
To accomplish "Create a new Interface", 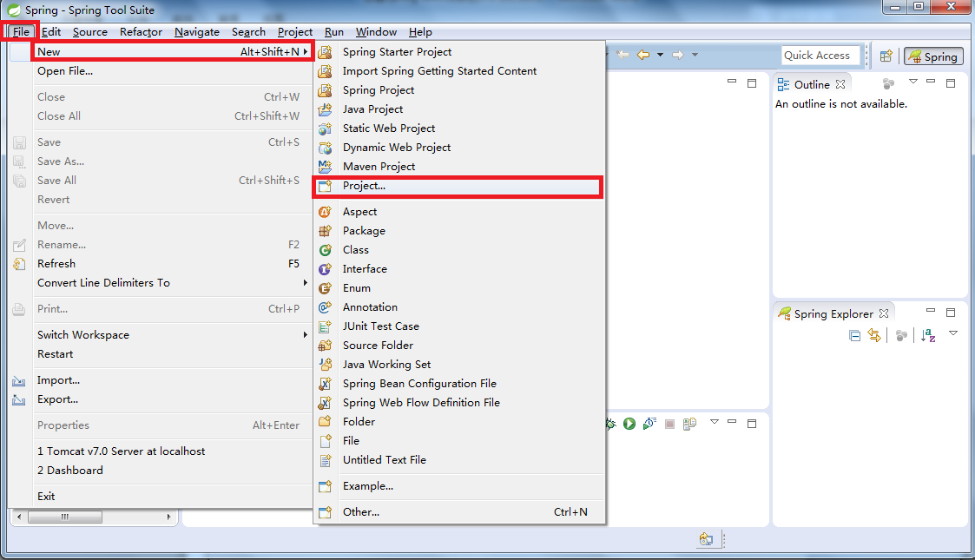I will pos(458,269).
